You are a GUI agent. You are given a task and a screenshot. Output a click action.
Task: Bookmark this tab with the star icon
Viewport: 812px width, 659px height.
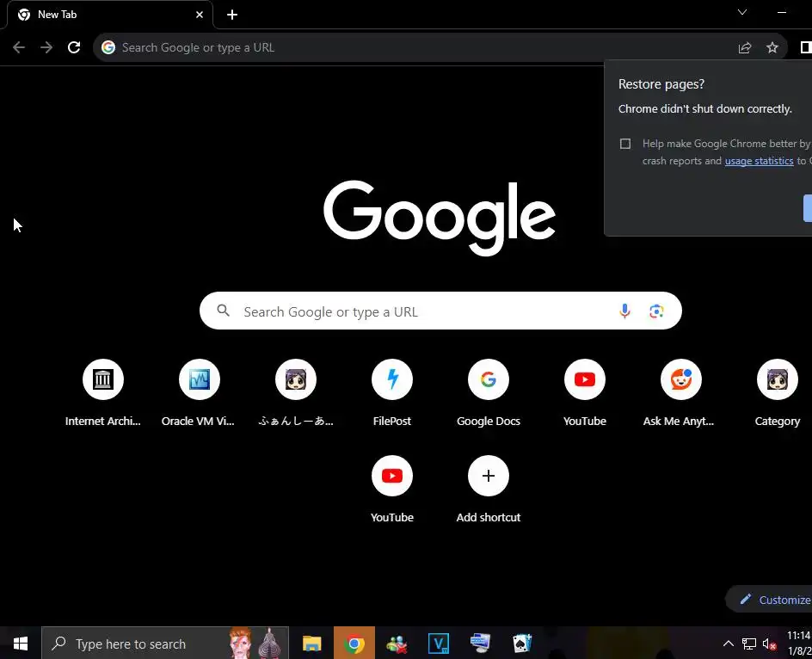772,47
